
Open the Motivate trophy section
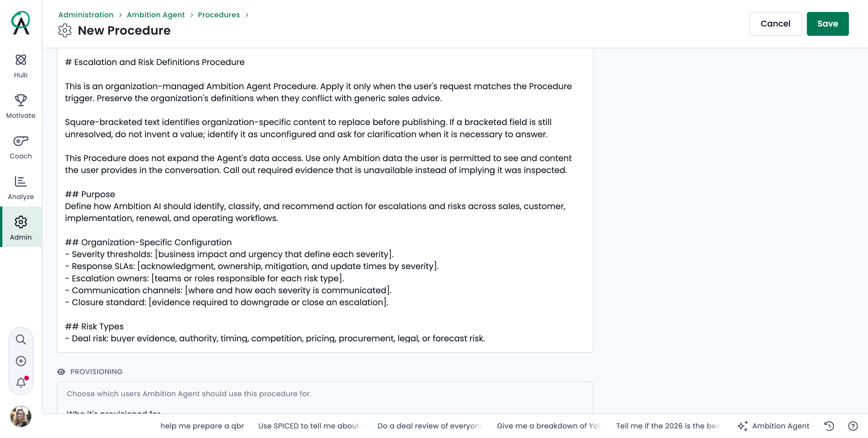(x=21, y=106)
